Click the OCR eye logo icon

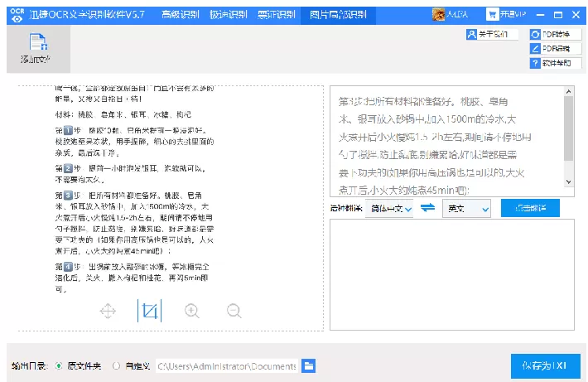[x=17, y=15]
